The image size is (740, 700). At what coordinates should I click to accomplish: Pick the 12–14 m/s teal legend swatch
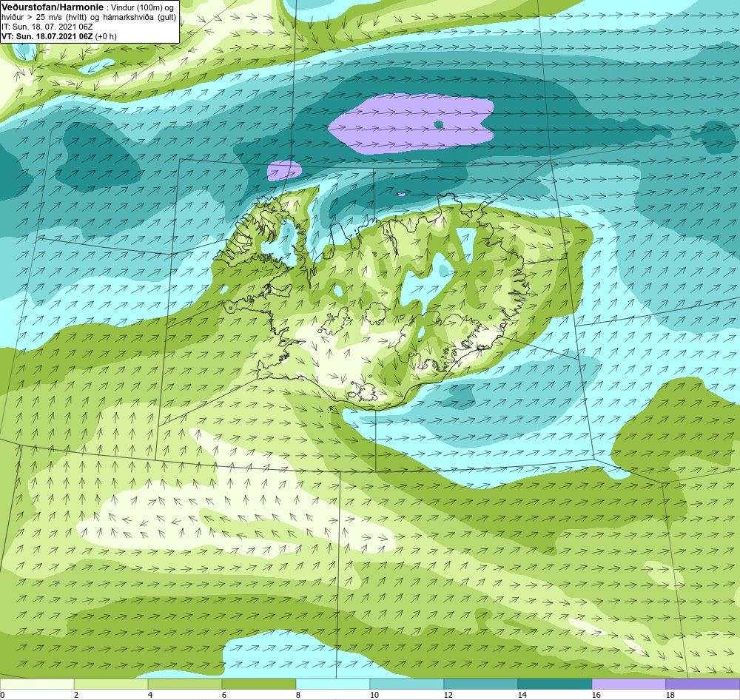click(481, 684)
